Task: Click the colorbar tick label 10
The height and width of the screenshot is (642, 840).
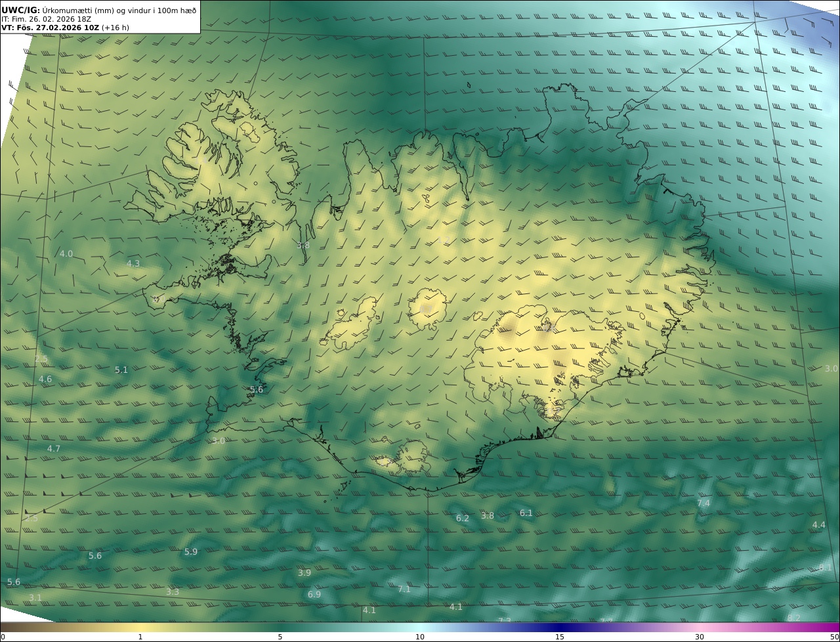Action: pos(420,637)
